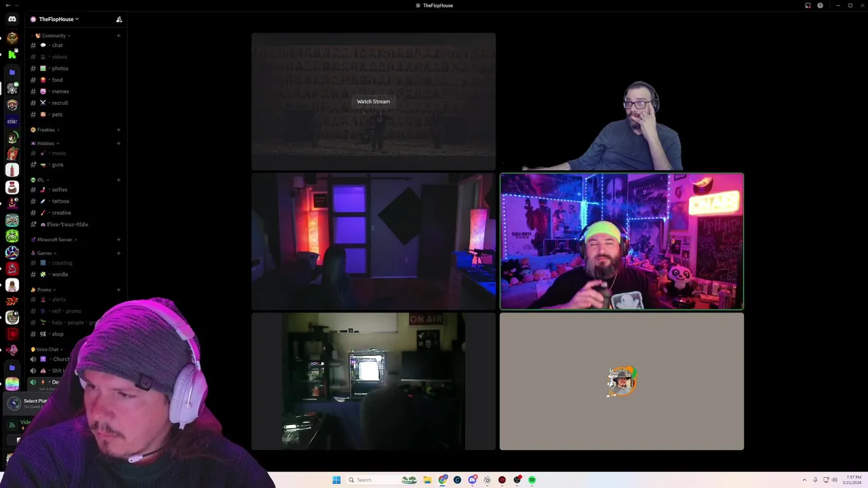Collapse the Promo category
This screenshot has width=868, height=488.
coord(44,289)
